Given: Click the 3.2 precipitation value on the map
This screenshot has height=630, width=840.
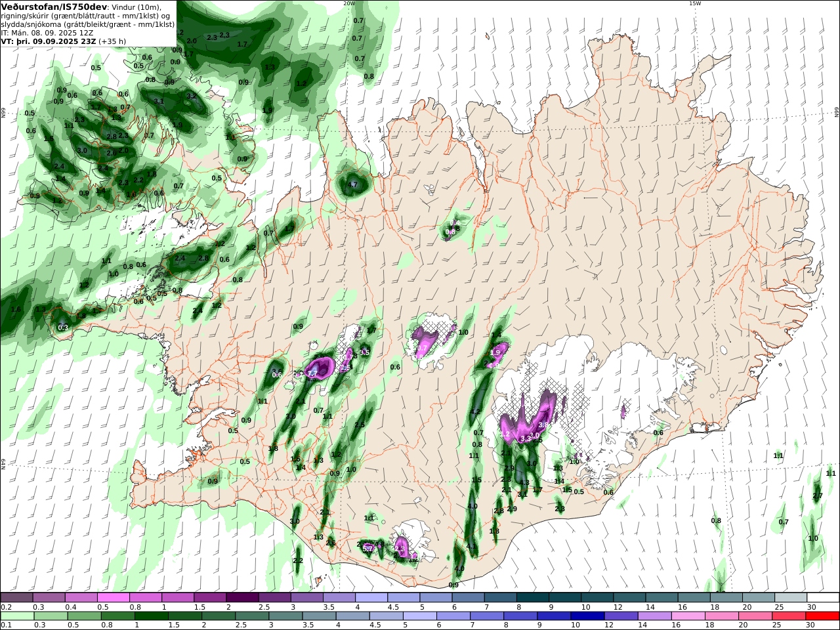Looking at the screenshot, I should click(192, 96).
